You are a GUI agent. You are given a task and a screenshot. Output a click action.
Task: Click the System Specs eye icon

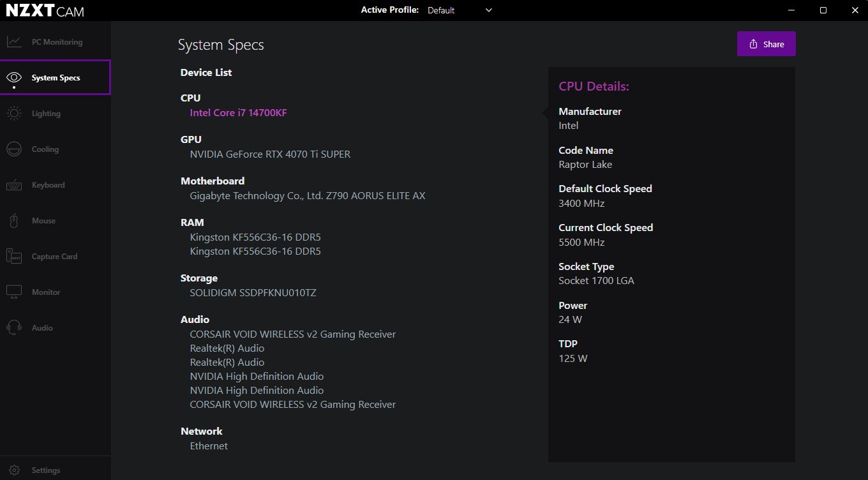coord(14,78)
